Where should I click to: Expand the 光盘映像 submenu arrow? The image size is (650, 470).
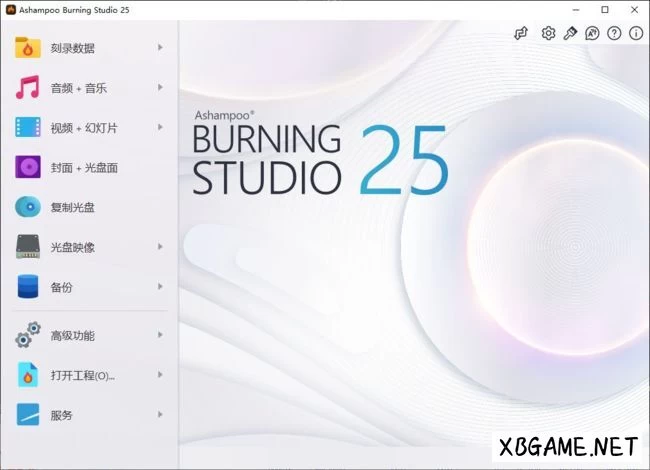coord(160,247)
